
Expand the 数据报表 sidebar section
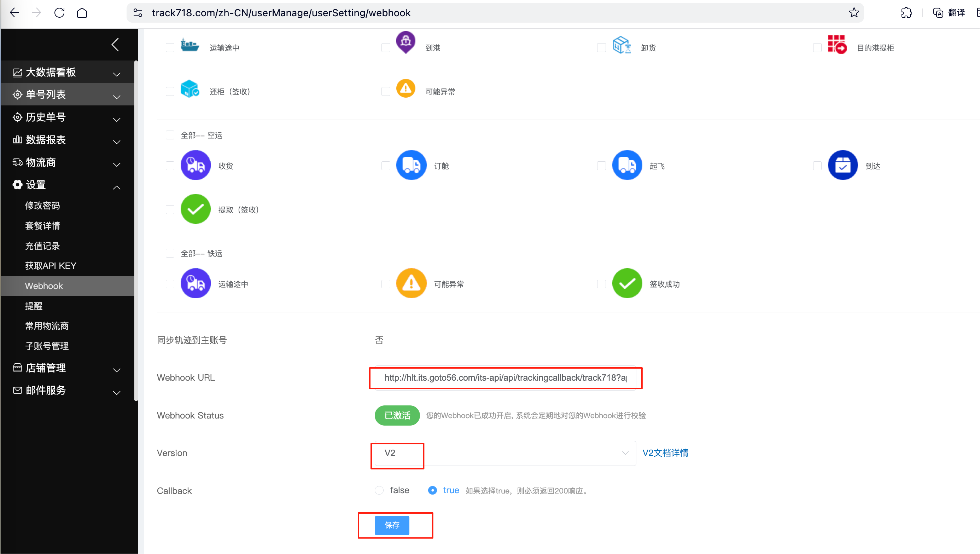(67, 140)
